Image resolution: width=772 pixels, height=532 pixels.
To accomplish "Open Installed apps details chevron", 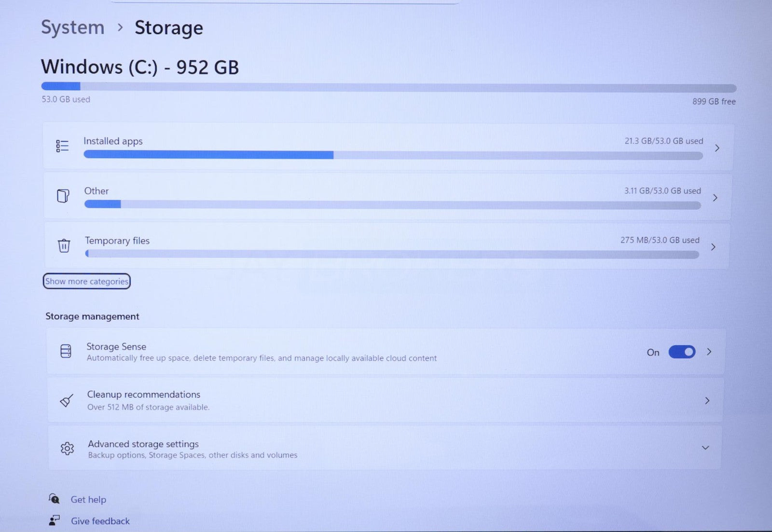I will pos(717,148).
